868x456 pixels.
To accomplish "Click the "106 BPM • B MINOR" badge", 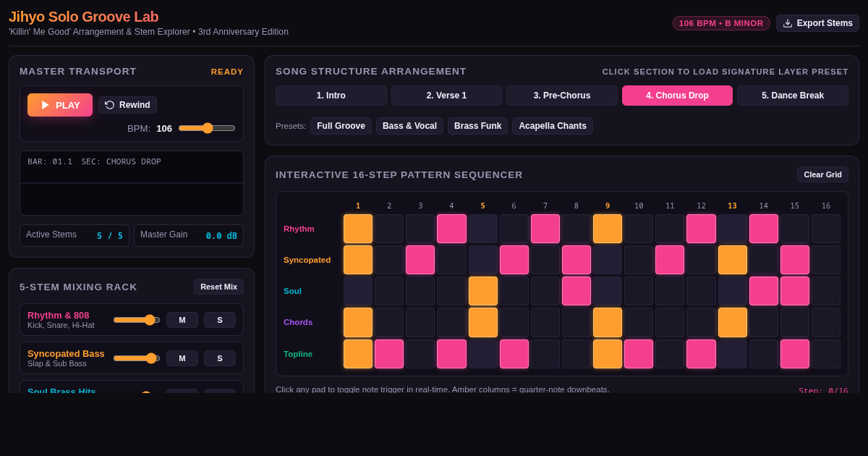I will point(721,23).
